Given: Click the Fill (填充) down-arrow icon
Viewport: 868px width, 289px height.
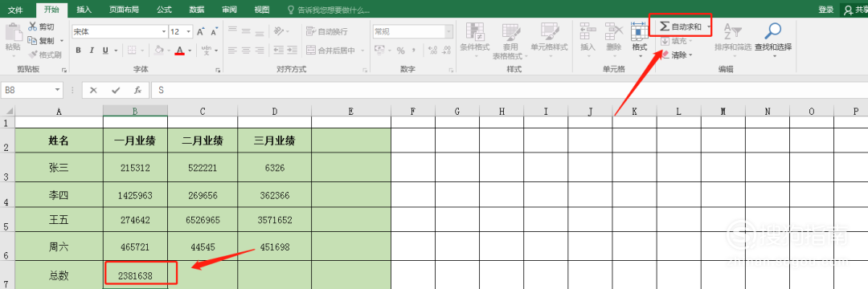Looking at the screenshot, I should [x=665, y=41].
